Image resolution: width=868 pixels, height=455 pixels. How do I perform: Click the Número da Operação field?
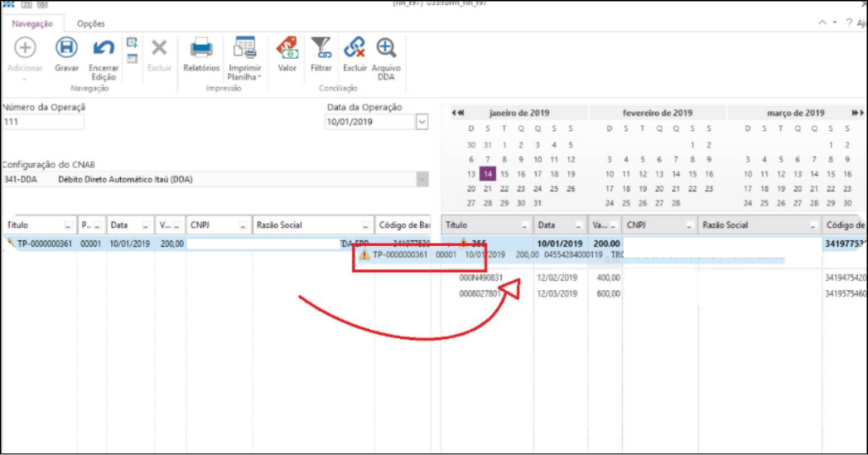(x=43, y=122)
